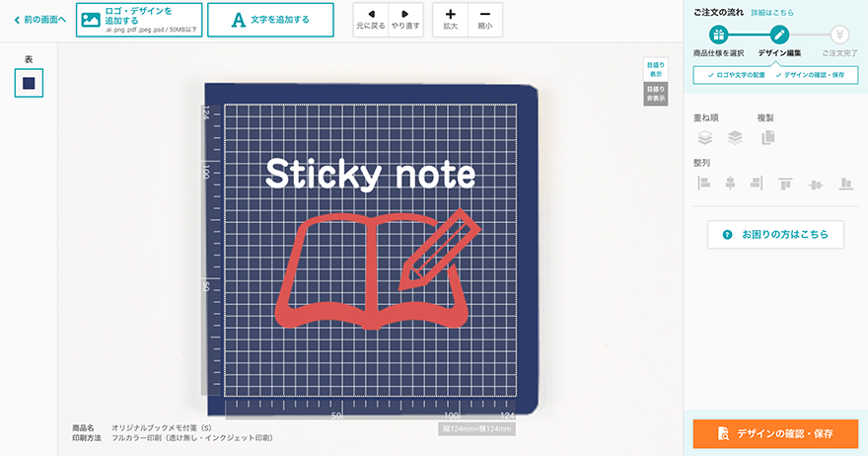Click print method フルカラー印刷 text

pos(192,437)
